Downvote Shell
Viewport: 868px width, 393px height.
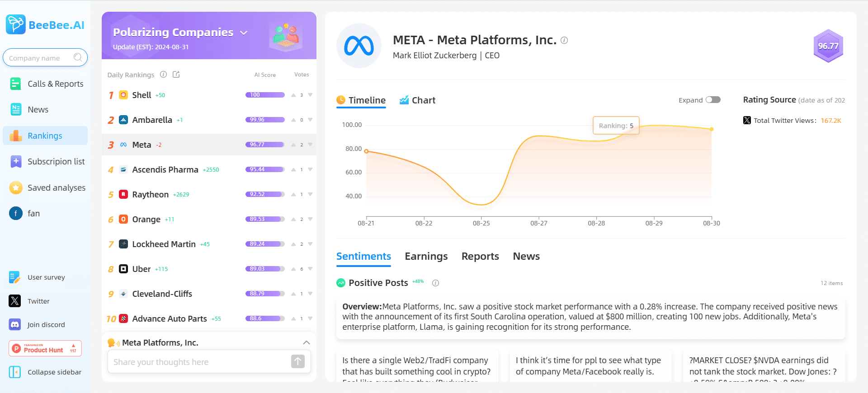(310, 95)
